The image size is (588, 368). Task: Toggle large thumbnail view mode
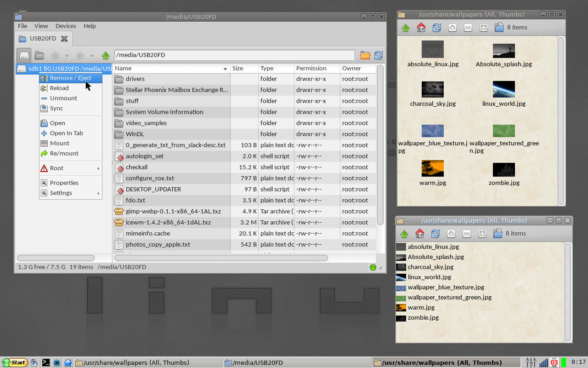tap(483, 28)
